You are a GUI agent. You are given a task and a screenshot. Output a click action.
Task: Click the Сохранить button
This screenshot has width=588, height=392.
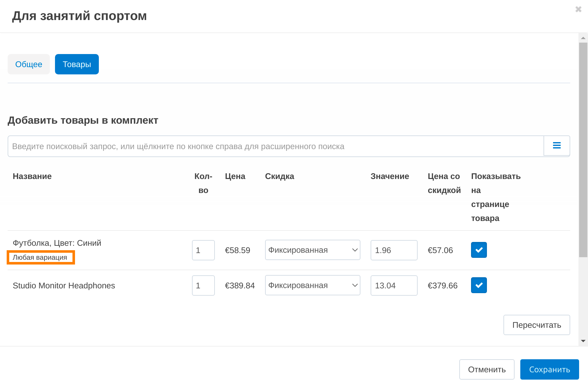click(549, 369)
